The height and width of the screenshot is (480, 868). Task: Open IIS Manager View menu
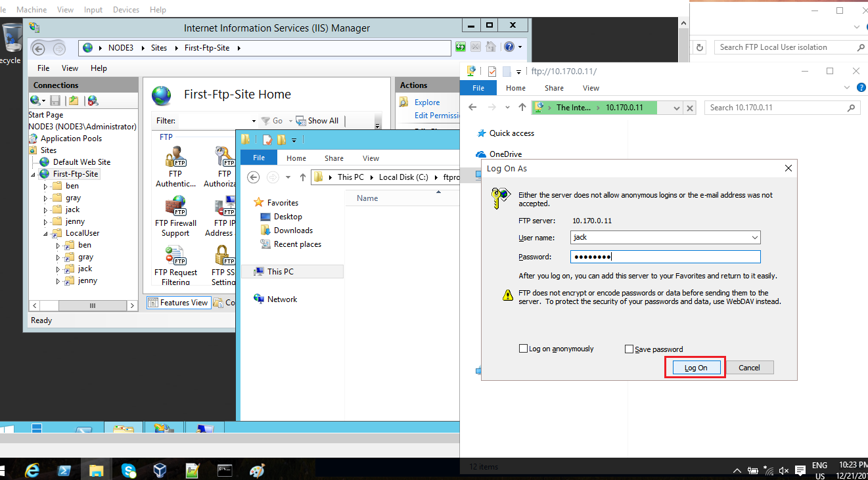[70, 68]
